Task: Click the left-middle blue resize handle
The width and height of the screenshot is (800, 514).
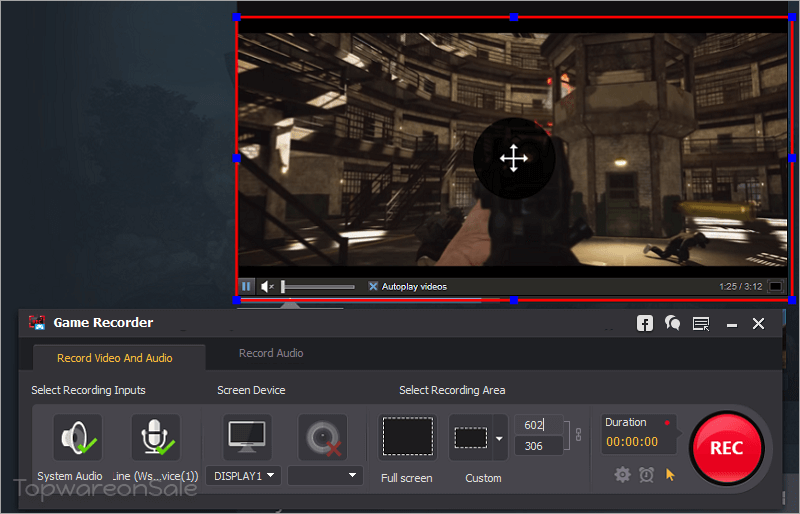Action: [236, 158]
